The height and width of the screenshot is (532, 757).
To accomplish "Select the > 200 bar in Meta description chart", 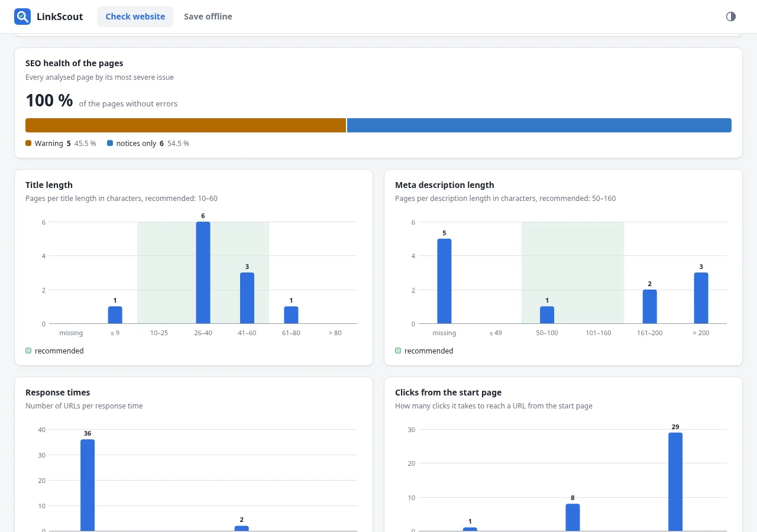I will pyautogui.click(x=701, y=298).
